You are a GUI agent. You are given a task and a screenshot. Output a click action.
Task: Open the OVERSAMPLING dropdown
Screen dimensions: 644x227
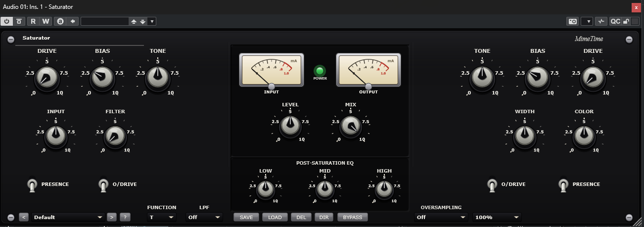(441, 217)
